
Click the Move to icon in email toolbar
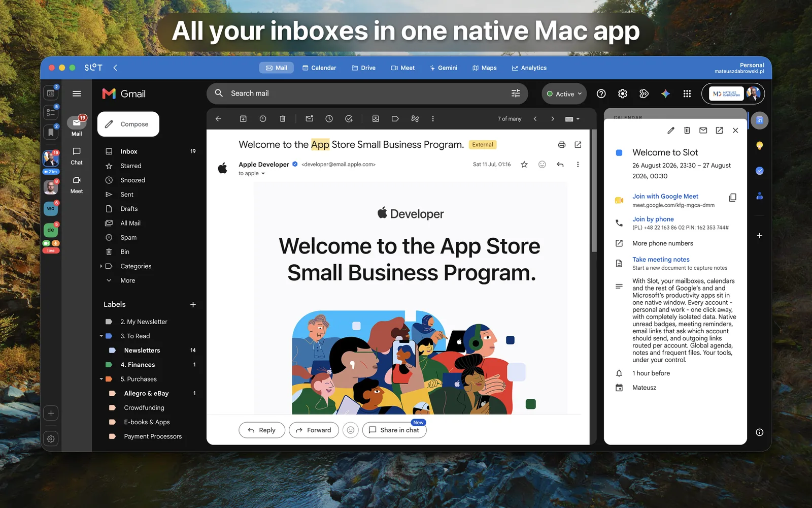tap(376, 119)
